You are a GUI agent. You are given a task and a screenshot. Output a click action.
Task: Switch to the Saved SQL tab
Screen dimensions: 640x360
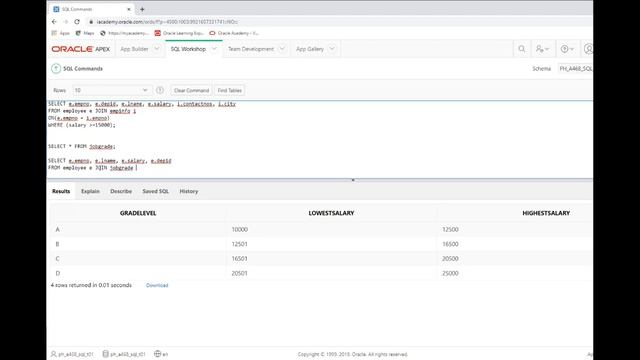(x=156, y=191)
